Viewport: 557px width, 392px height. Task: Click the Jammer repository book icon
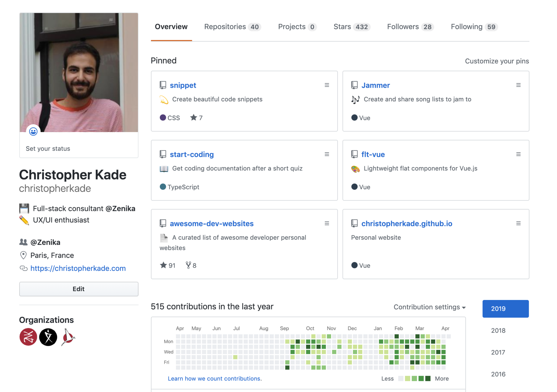tap(354, 85)
